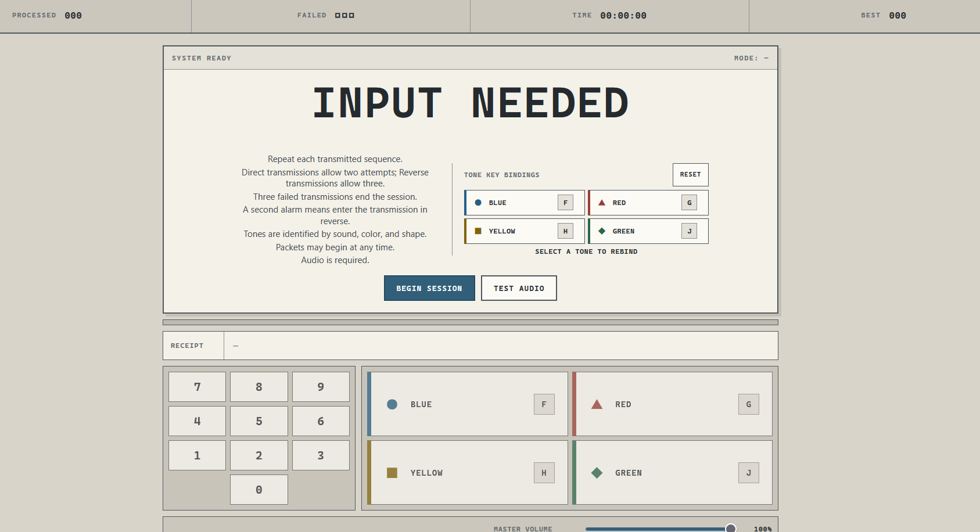980x532 pixels.
Task: Click the G key label on Red pad
Action: click(749, 404)
